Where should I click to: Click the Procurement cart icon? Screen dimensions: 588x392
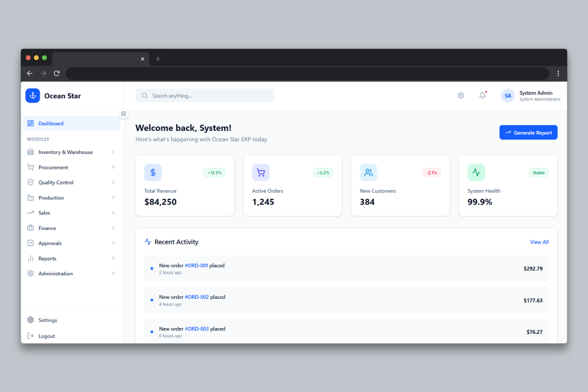point(31,167)
